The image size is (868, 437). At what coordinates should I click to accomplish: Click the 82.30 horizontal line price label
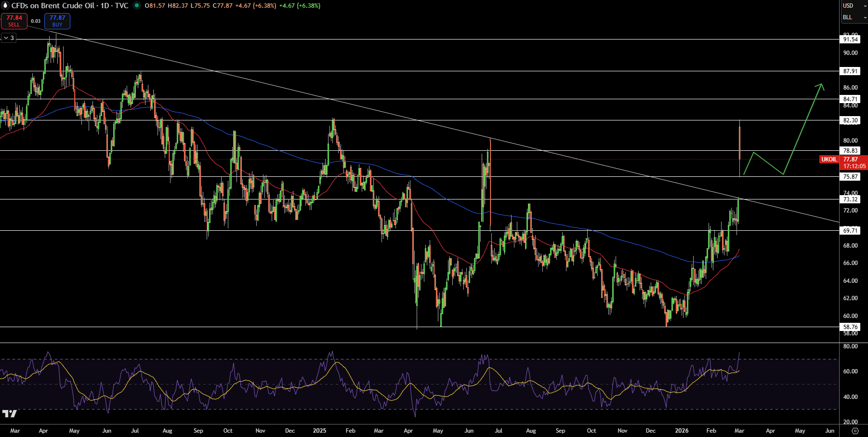[x=850, y=120]
